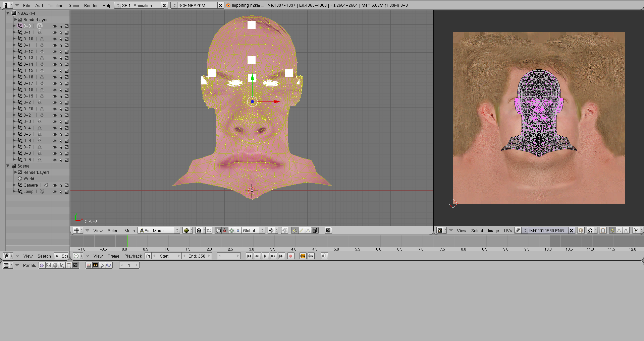Click the End: 250 frame field
This screenshot has width=644, height=341.
click(197, 256)
